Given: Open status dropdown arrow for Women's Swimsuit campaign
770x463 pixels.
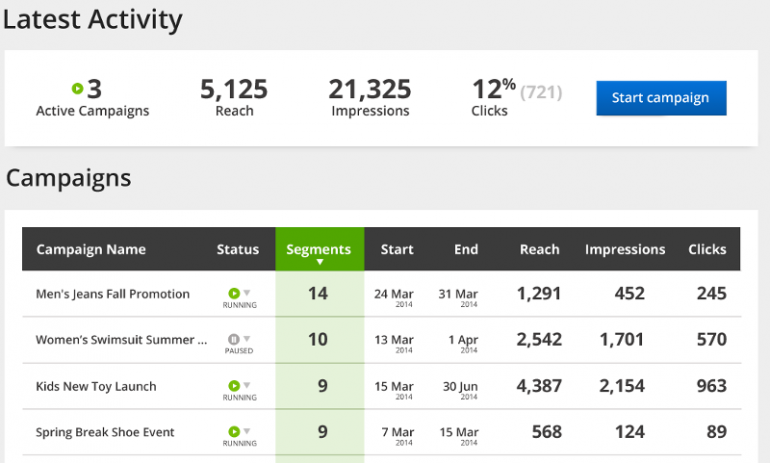Looking at the screenshot, I should click(x=247, y=339).
